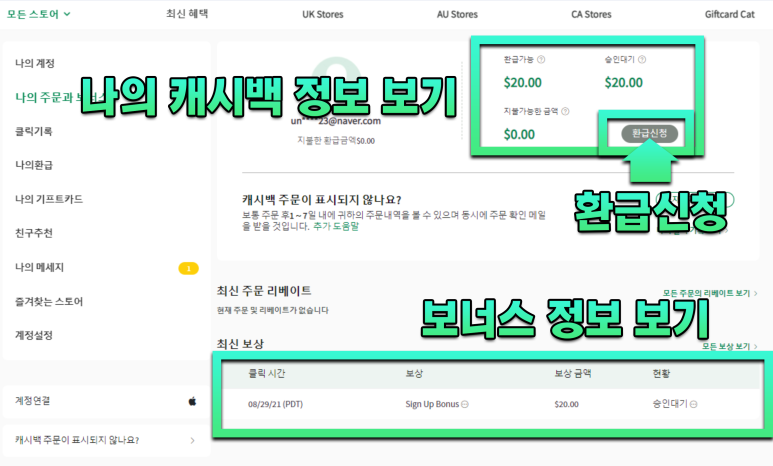Open 모든 주문의 리베이트 보기 link

714,293
